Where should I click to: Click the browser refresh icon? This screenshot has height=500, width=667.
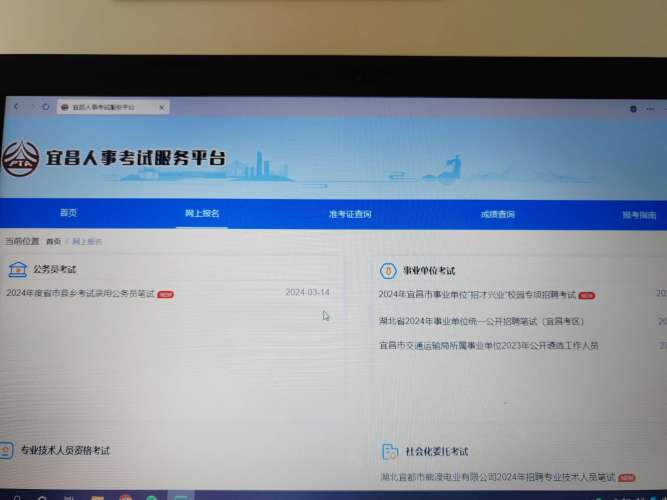46,106
